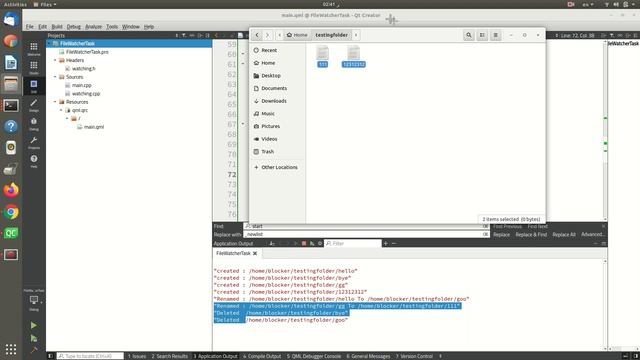
Task: Open Projects mode with wrench icon
Action: click(x=34, y=142)
